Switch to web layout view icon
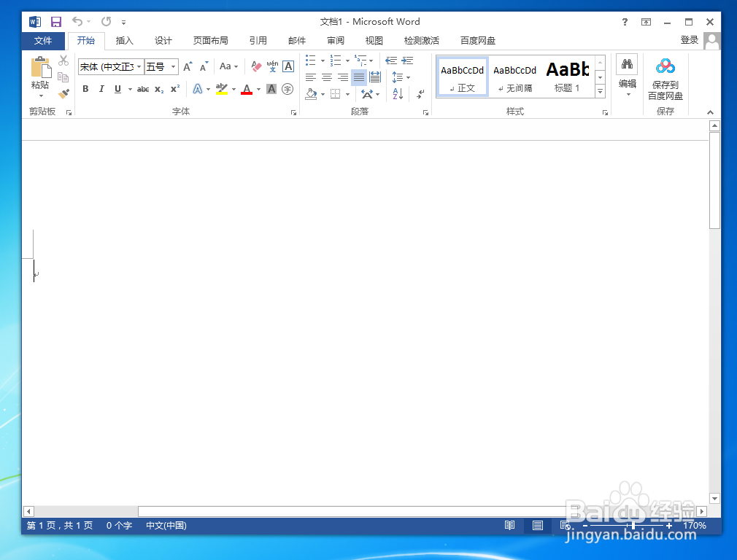 pos(566,525)
